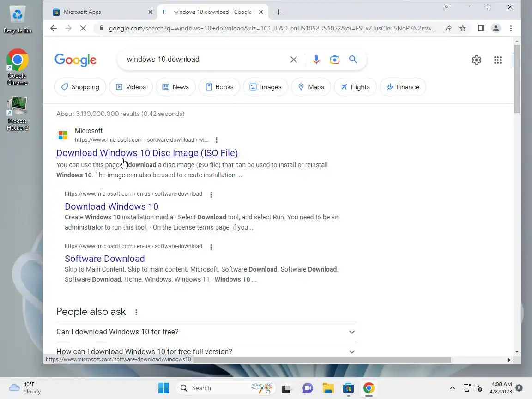Show hidden system tray icons
The image size is (532, 399).
point(452,388)
